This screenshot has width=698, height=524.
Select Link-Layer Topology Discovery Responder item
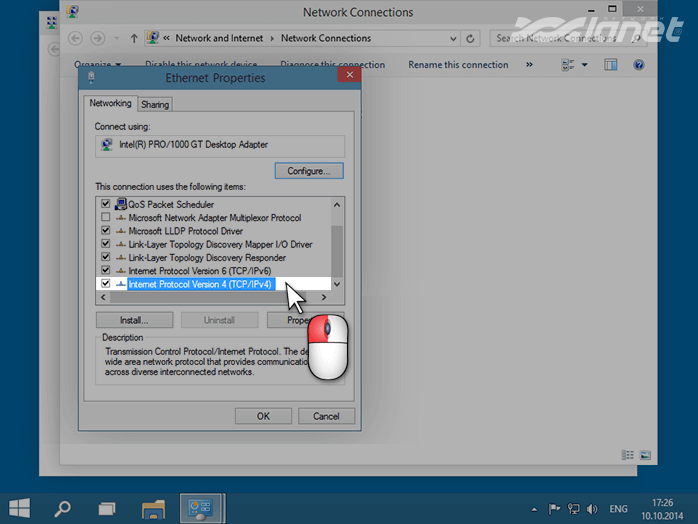(x=207, y=257)
